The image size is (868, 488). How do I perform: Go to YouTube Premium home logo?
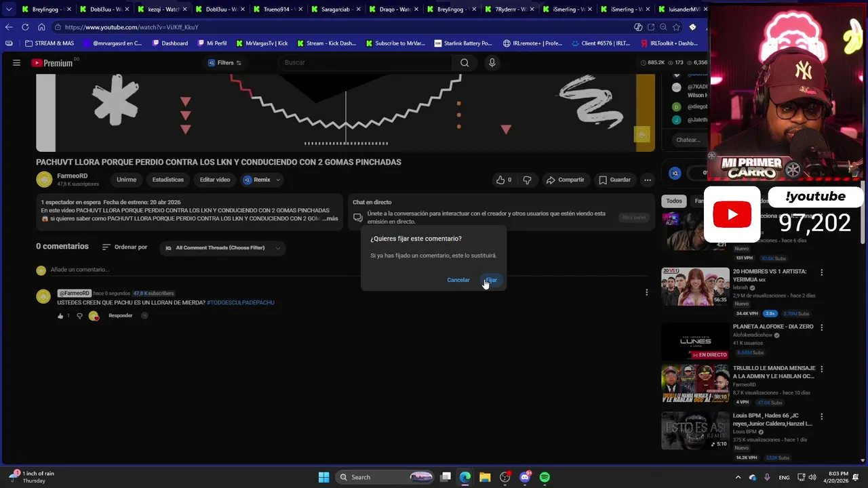tap(52, 63)
